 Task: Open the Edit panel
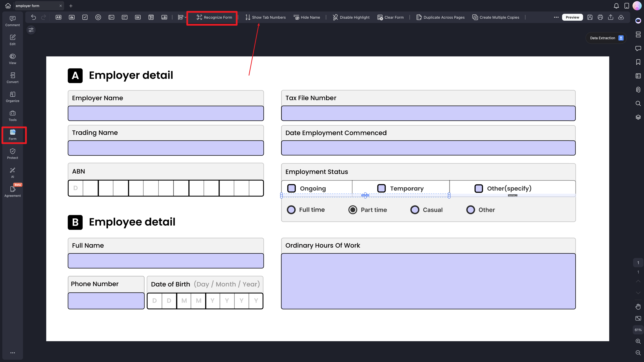(x=13, y=40)
